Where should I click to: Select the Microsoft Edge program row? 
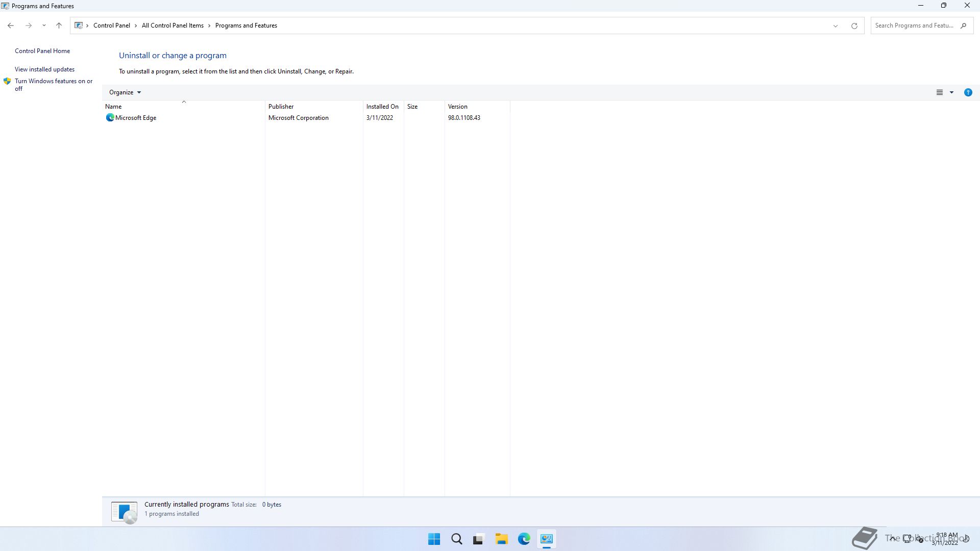coord(306,118)
